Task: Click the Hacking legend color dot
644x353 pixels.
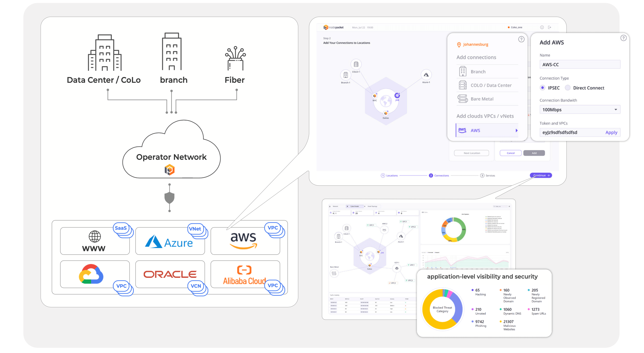Action: click(x=472, y=290)
